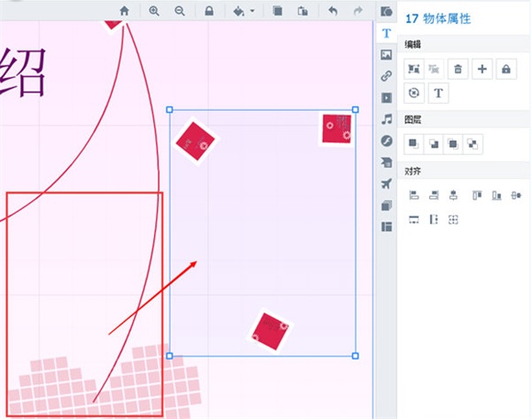Viewport: 532px width, 419px height.
Task: Select the text tool in the sidebar
Action: [x=386, y=33]
